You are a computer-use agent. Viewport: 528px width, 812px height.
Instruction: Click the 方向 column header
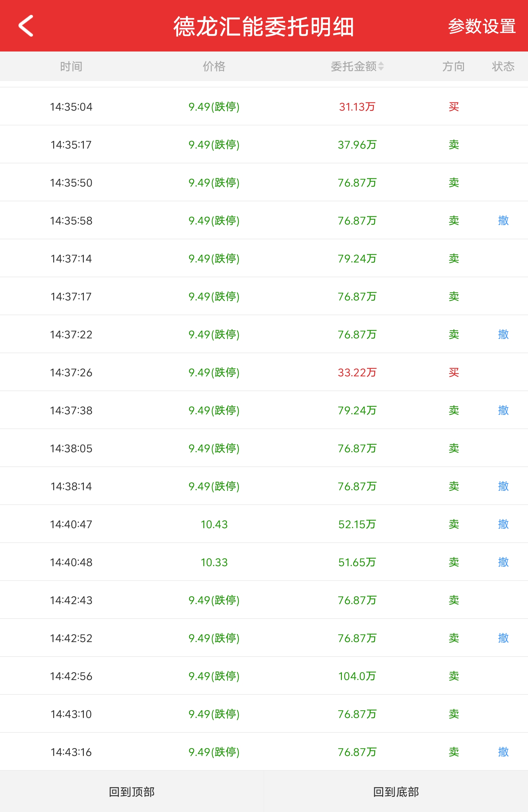[x=453, y=66]
